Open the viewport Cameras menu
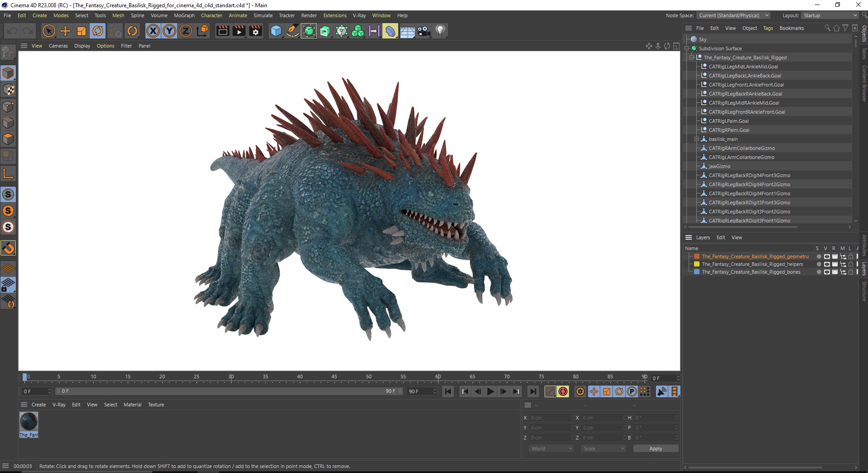This screenshot has height=473, width=868. pyautogui.click(x=58, y=46)
